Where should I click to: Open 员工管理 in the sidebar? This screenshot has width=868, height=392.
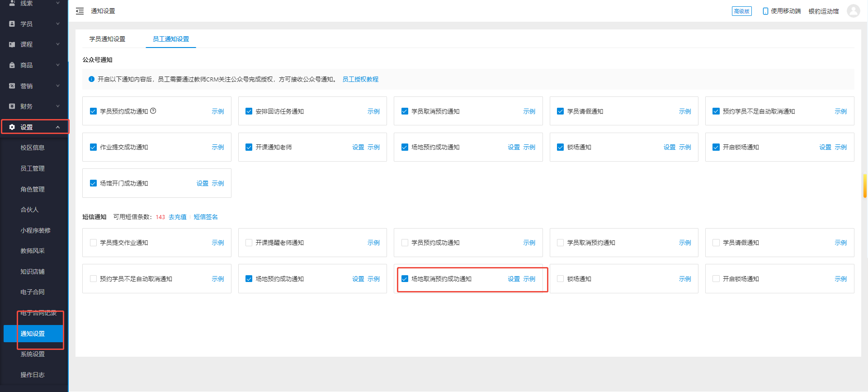point(33,168)
